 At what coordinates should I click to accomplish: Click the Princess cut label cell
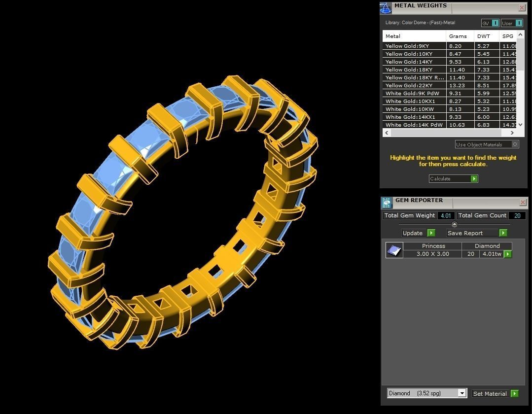(433, 246)
